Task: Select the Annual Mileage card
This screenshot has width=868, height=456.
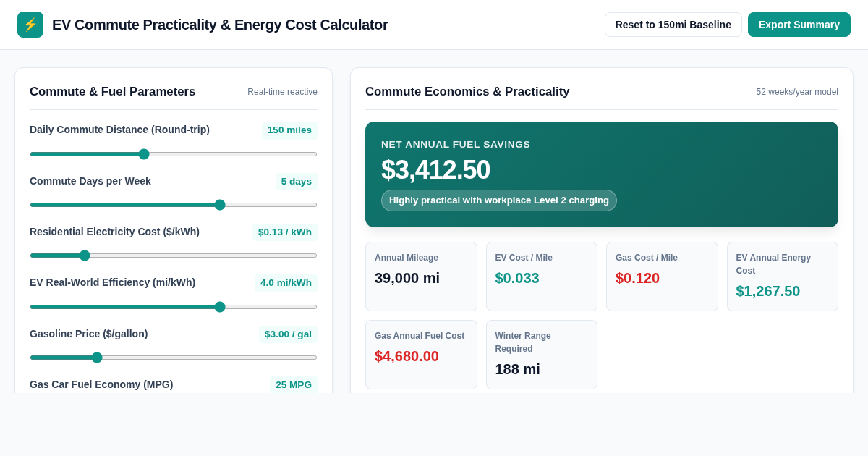Action: (421, 276)
